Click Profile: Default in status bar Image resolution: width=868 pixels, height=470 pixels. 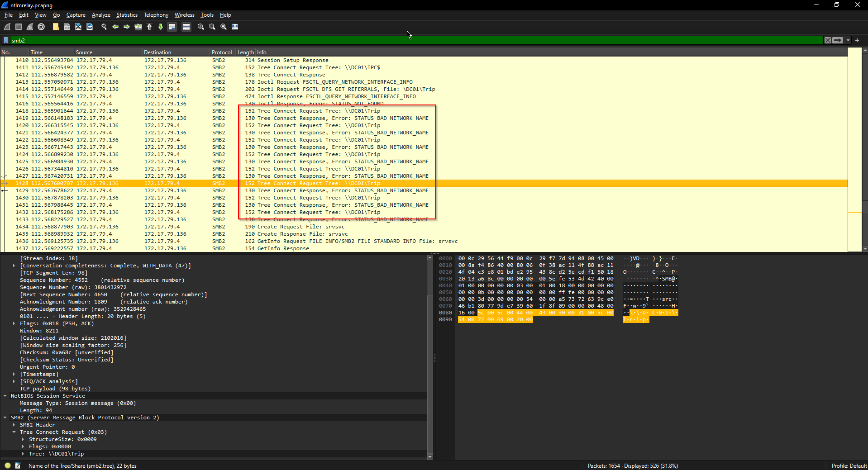pyautogui.click(x=849, y=465)
